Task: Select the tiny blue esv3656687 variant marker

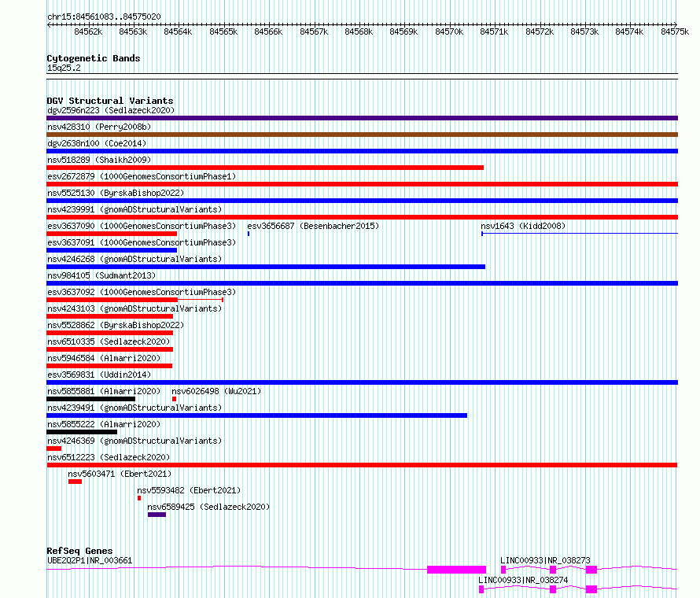Action: pyautogui.click(x=249, y=234)
